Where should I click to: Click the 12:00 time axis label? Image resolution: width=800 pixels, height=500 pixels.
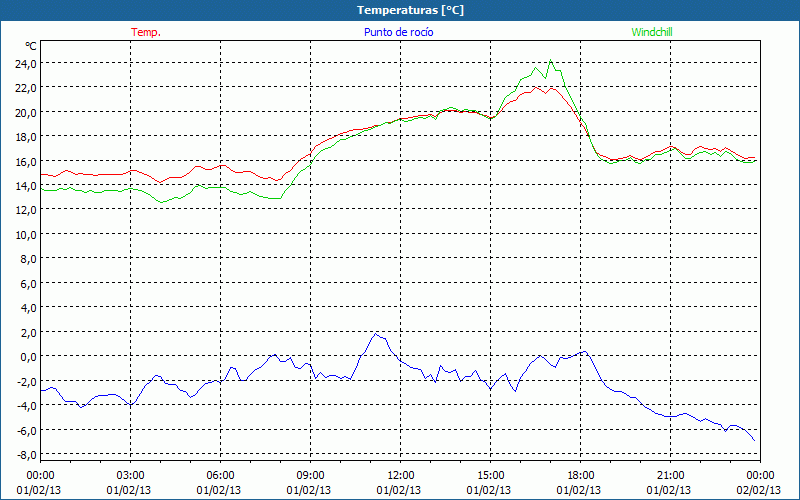point(401,476)
